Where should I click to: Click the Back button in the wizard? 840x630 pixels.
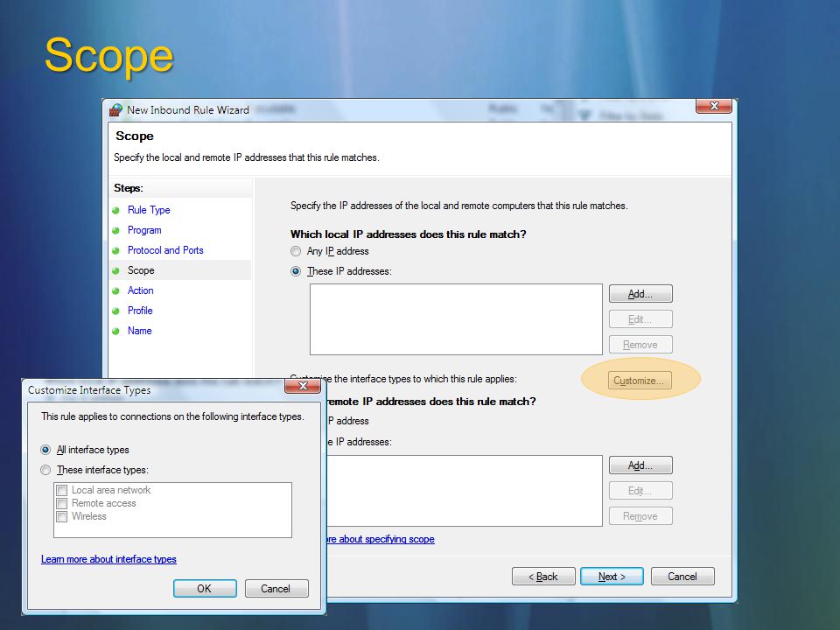click(543, 577)
